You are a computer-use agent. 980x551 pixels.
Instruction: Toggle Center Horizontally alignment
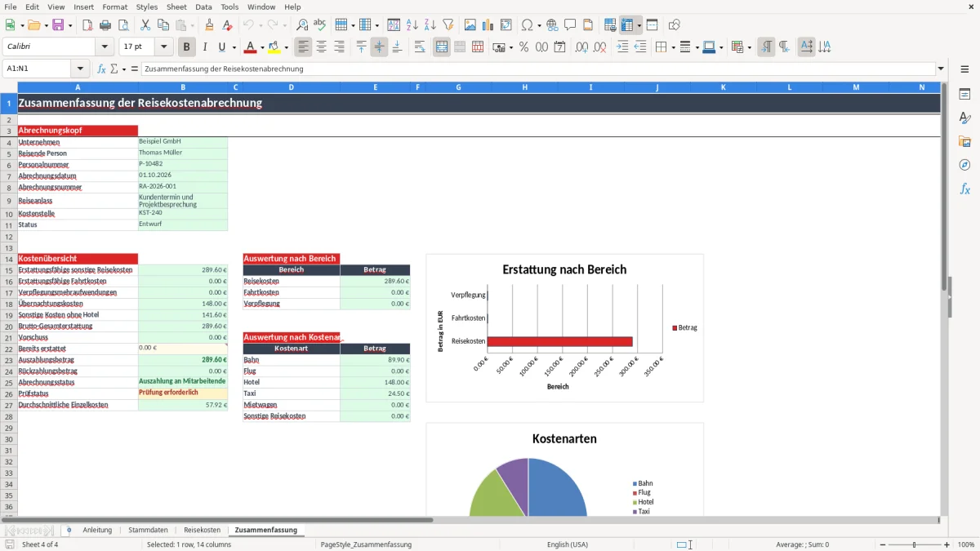pyautogui.click(x=322, y=47)
